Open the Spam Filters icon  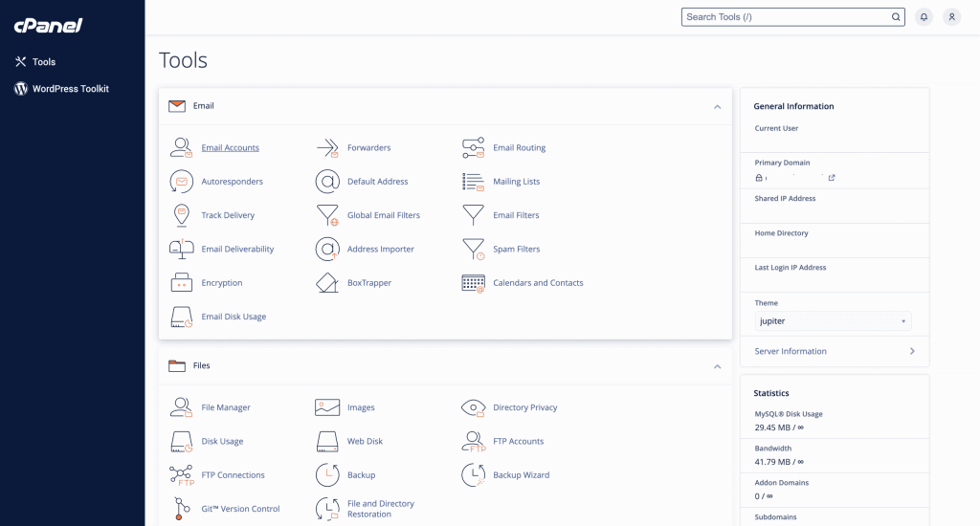click(473, 249)
